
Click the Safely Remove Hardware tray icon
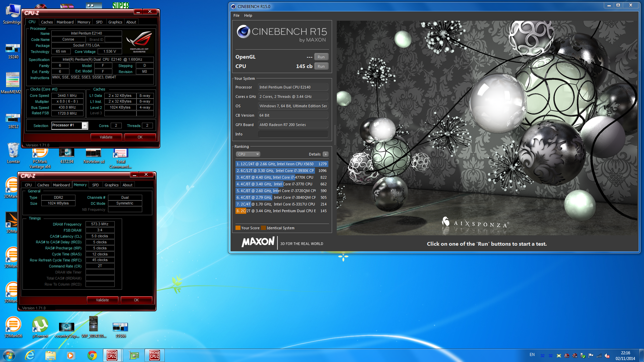click(583, 356)
